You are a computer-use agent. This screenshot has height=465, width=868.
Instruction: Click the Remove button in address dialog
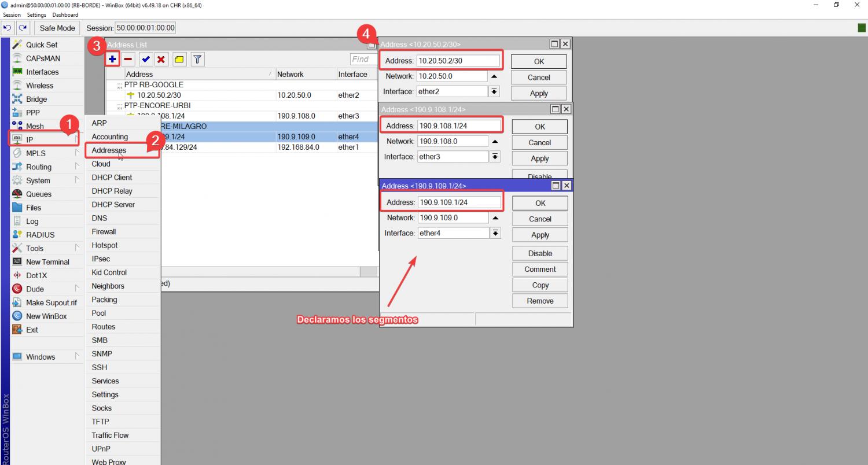point(540,301)
